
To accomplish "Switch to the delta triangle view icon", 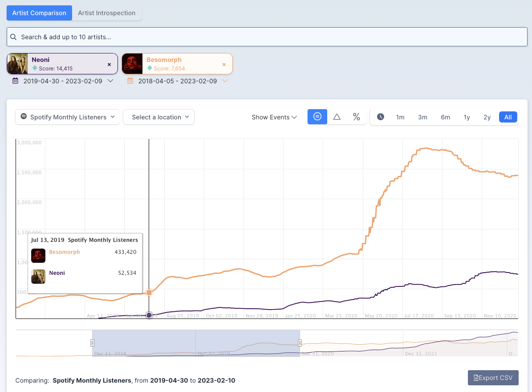I will (x=337, y=117).
